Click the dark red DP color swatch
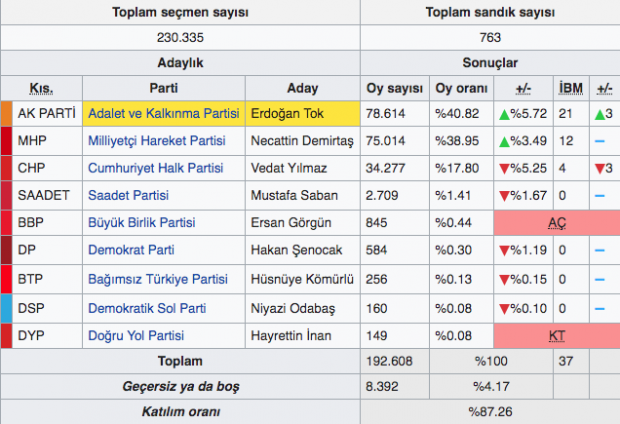This screenshot has height=424, width=620. point(6,250)
